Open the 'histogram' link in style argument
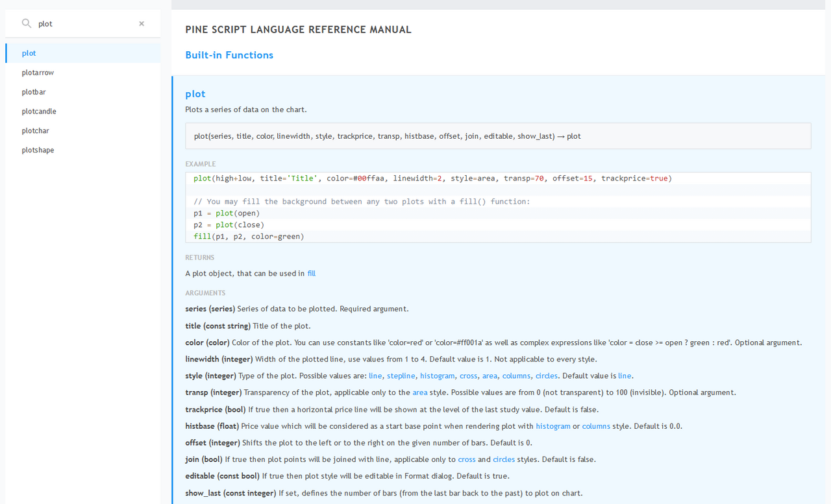 [x=438, y=376]
